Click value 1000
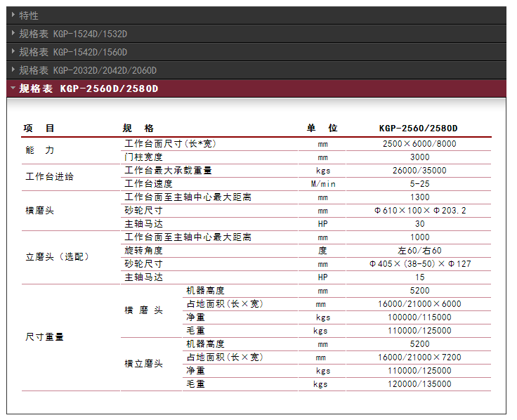The height and width of the screenshot is (420, 517). click(x=420, y=237)
